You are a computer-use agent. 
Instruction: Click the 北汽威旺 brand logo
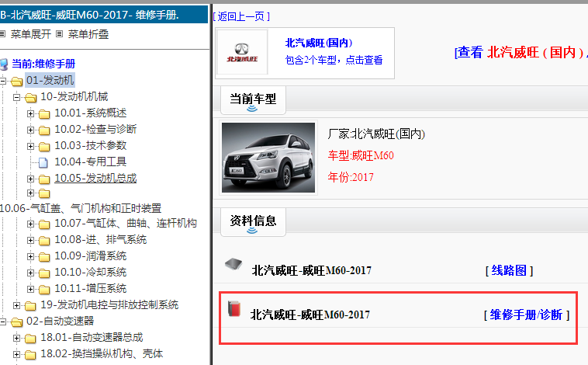click(x=242, y=52)
